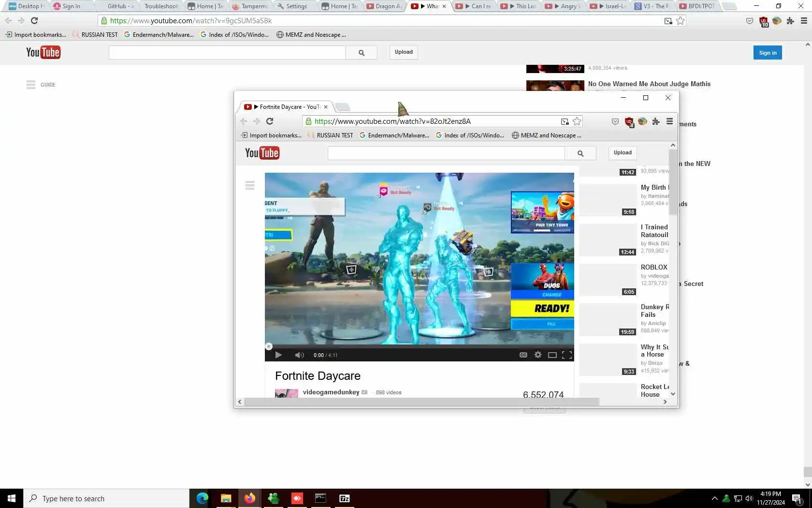This screenshot has height=508, width=812.
Task: Switch the player to theater mode
Action: 552,355
